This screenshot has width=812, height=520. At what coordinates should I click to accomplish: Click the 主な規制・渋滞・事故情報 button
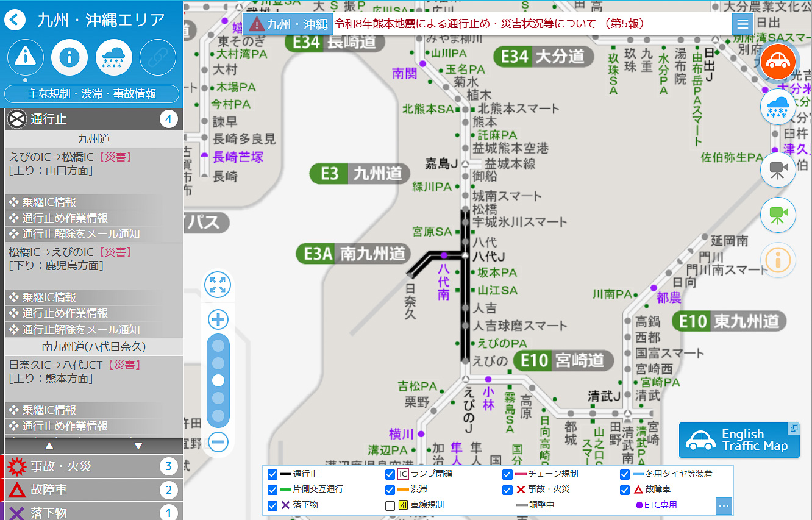[x=92, y=94]
